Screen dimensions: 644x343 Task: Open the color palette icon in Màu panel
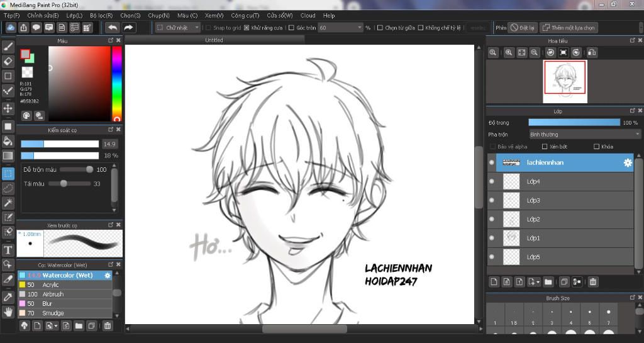pyautogui.click(x=26, y=115)
